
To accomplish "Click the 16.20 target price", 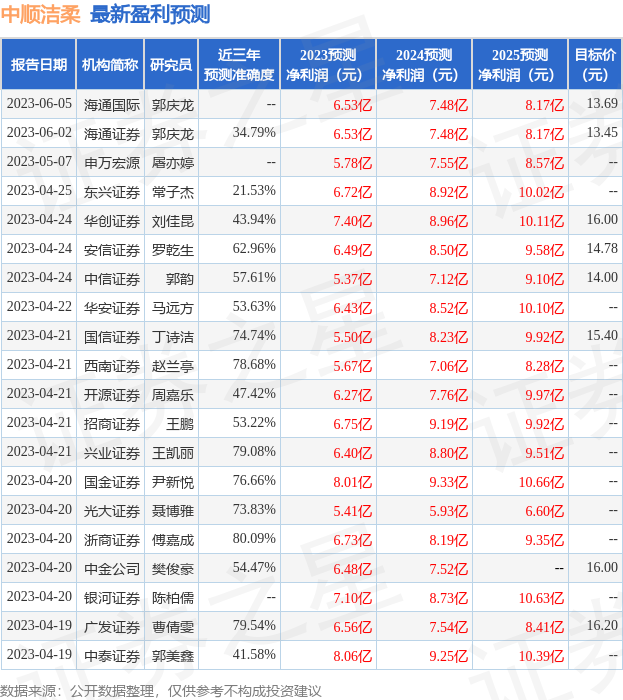I will 602,625.
